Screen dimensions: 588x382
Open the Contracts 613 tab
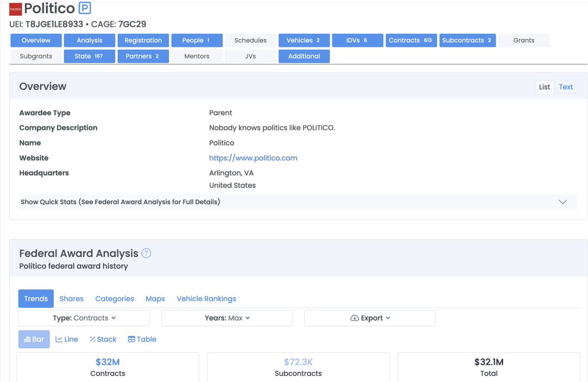pos(412,40)
